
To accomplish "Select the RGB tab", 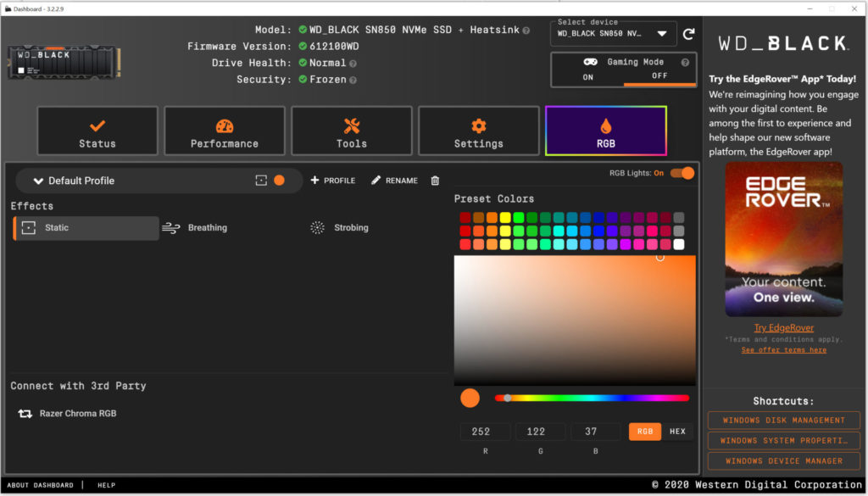I will click(606, 131).
